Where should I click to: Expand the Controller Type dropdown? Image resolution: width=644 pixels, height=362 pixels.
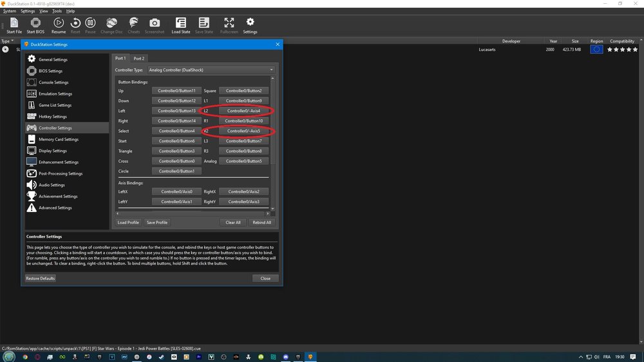[x=211, y=70]
